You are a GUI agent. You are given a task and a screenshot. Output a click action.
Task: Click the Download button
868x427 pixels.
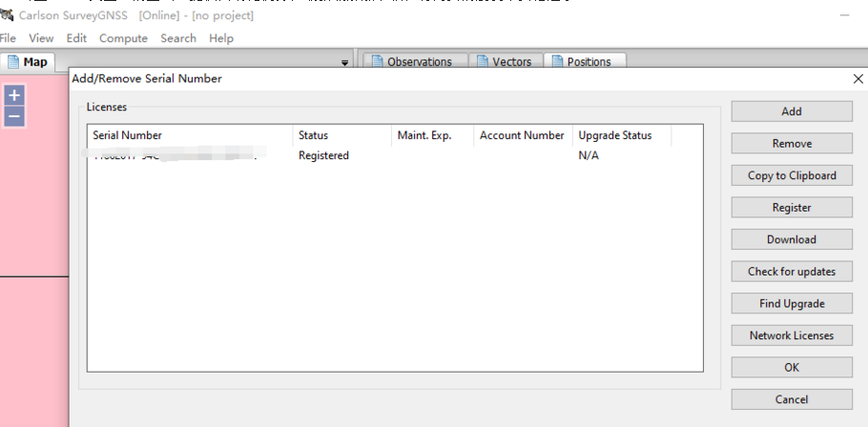pyautogui.click(x=792, y=239)
